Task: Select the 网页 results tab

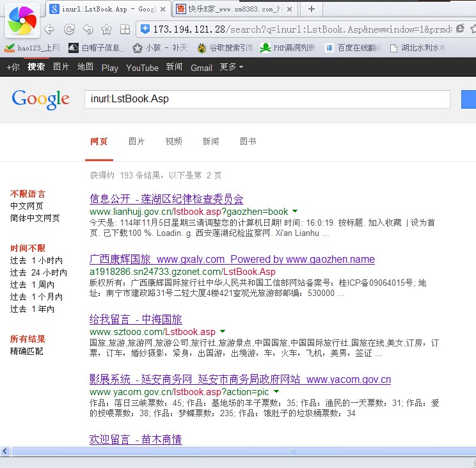Action: (x=99, y=141)
